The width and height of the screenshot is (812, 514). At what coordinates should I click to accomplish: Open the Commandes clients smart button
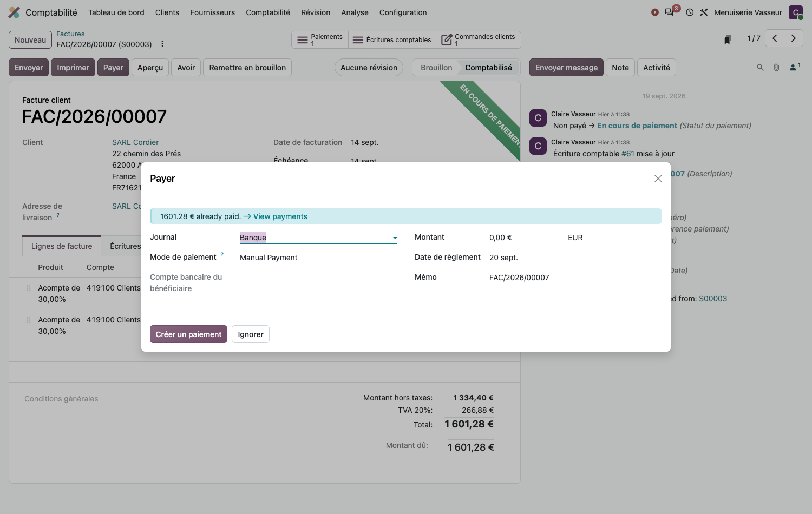pos(479,39)
